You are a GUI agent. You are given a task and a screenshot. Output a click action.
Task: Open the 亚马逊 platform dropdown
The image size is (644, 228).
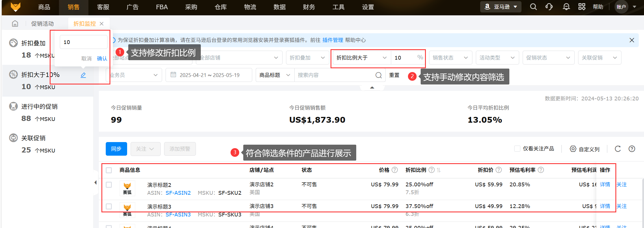(501, 7)
